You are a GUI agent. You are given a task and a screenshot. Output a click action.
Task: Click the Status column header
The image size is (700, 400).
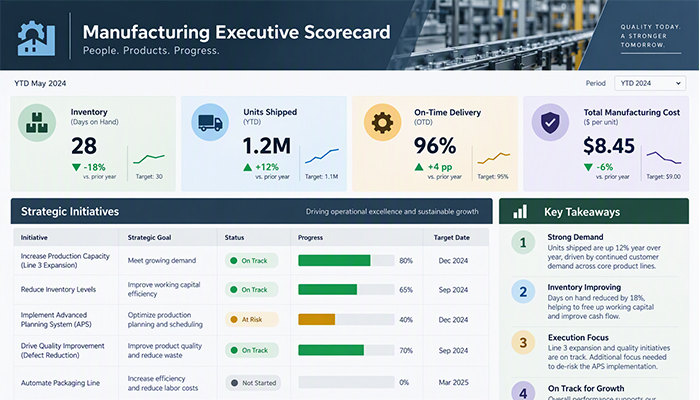[234, 238]
